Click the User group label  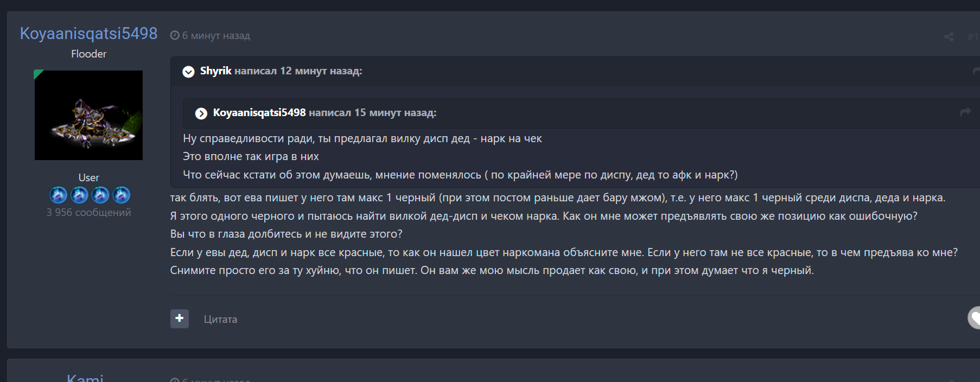[x=88, y=177]
